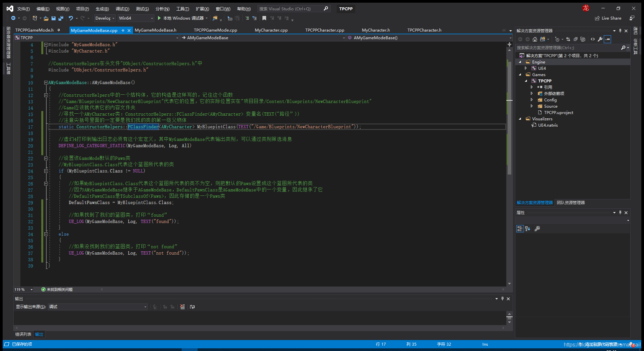Select TPCPP.uproject in Solution Explorer
644x351 pixels.
[x=559, y=113]
